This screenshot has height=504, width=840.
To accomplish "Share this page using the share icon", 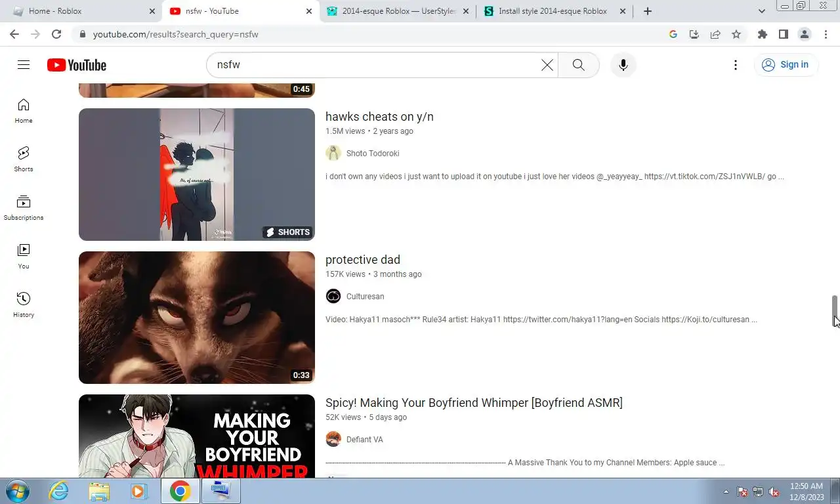I will tap(715, 34).
